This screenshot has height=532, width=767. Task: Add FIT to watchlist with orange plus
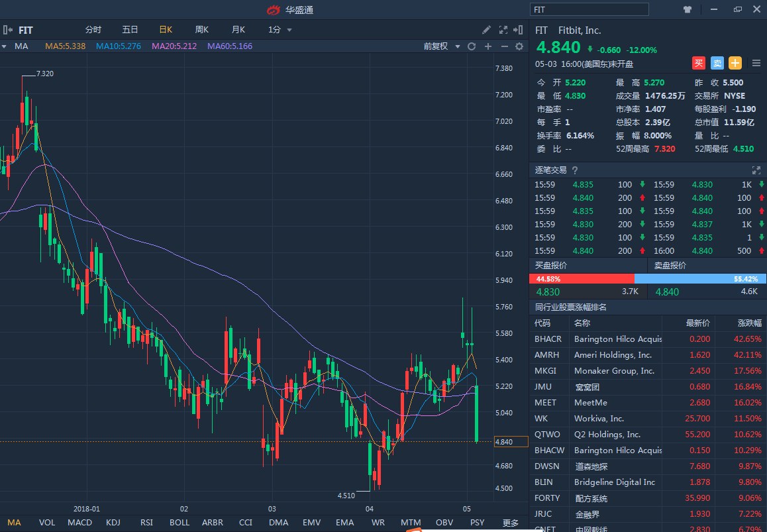click(735, 63)
